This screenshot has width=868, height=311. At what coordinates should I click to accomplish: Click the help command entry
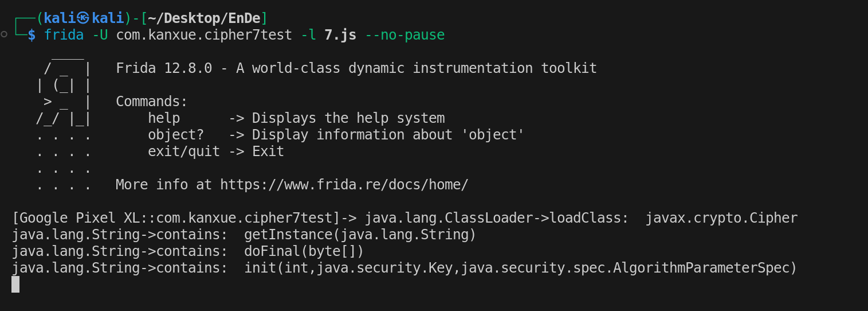coord(164,118)
